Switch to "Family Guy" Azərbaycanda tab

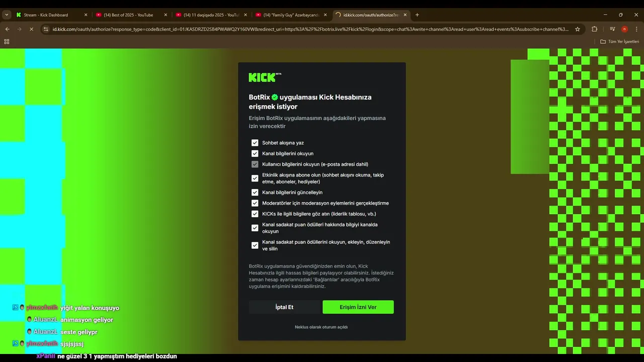[x=291, y=15]
